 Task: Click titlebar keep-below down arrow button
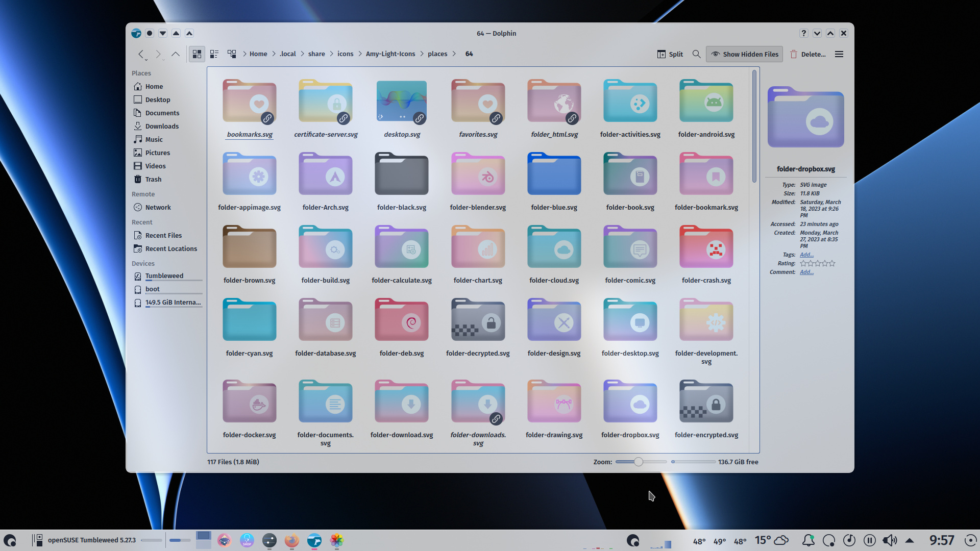[163, 33]
